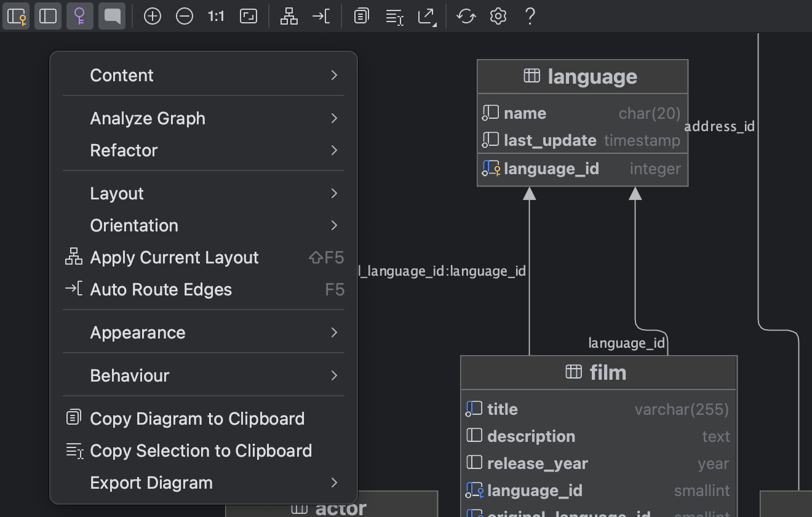
Task: Reset zoom with the 1:1 toolbar icon
Action: 215,16
